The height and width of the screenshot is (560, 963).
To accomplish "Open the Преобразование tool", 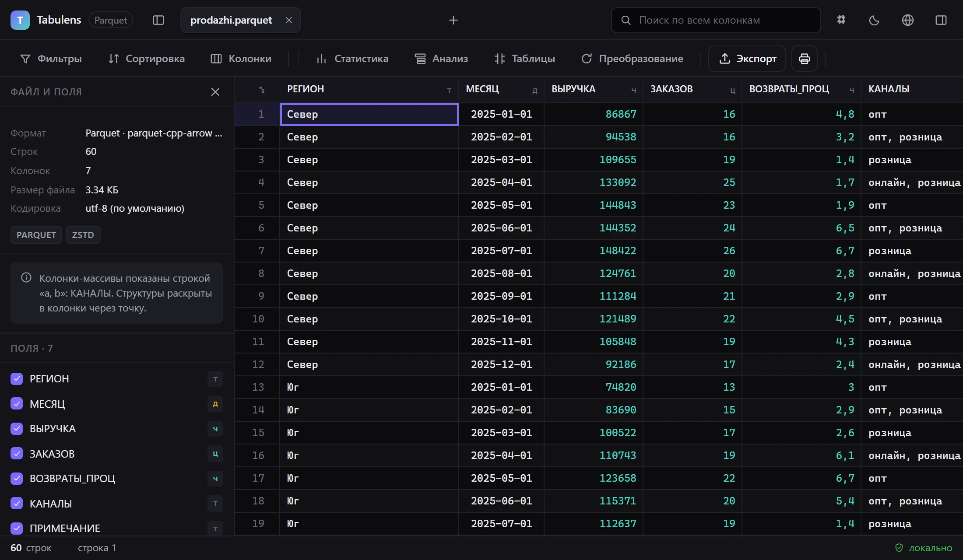I will 633,59.
